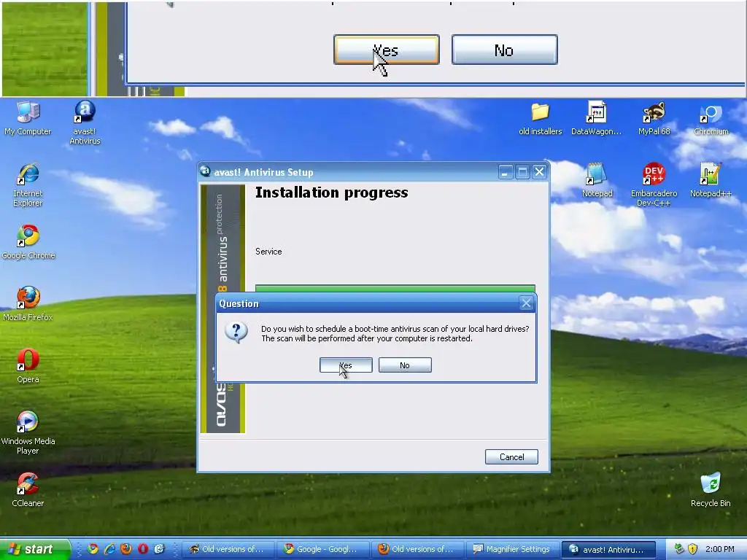This screenshot has height=560, width=747.
Task: Click the 2:00 PM system clock
Action: click(x=719, y=549)
